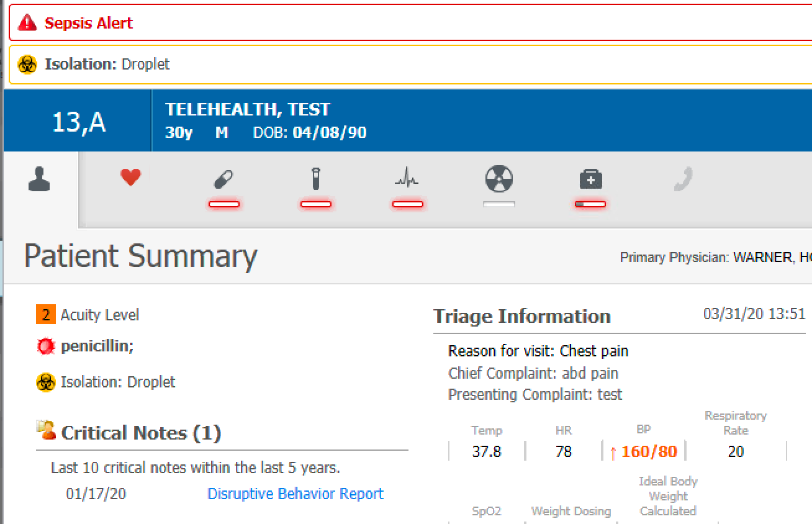The height and width of the screenshot is (524, 812).
Task: Click the red penicillin allergy icon
Action: [x=46, y=346]
